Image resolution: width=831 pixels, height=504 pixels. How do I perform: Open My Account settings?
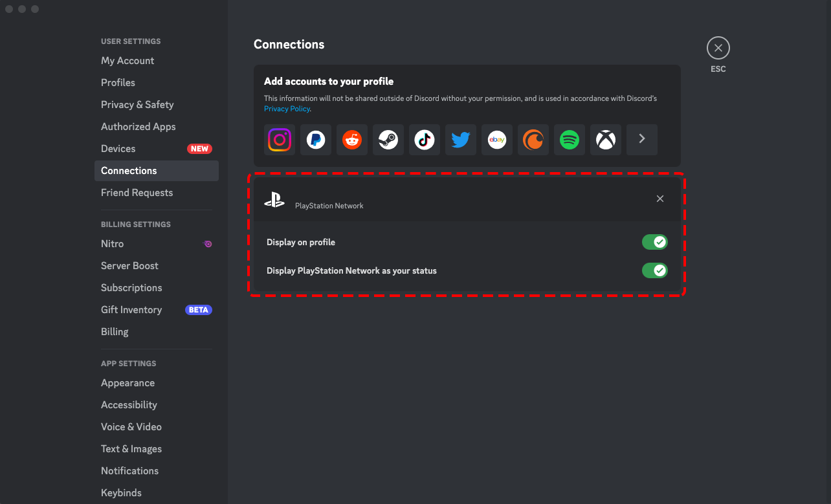[x=127, y=61]
